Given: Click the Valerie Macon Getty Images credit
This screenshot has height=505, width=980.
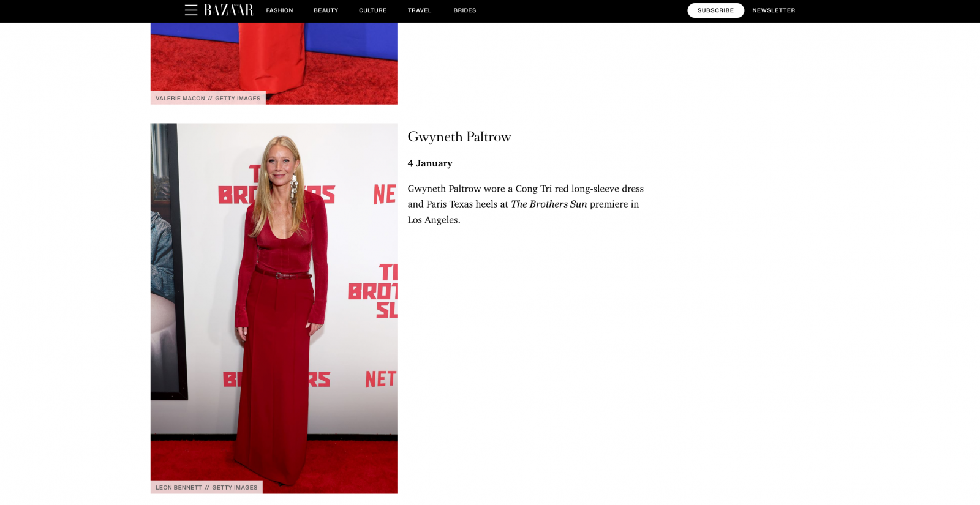Looking at the screenshot, I should [x=208, y=98].
